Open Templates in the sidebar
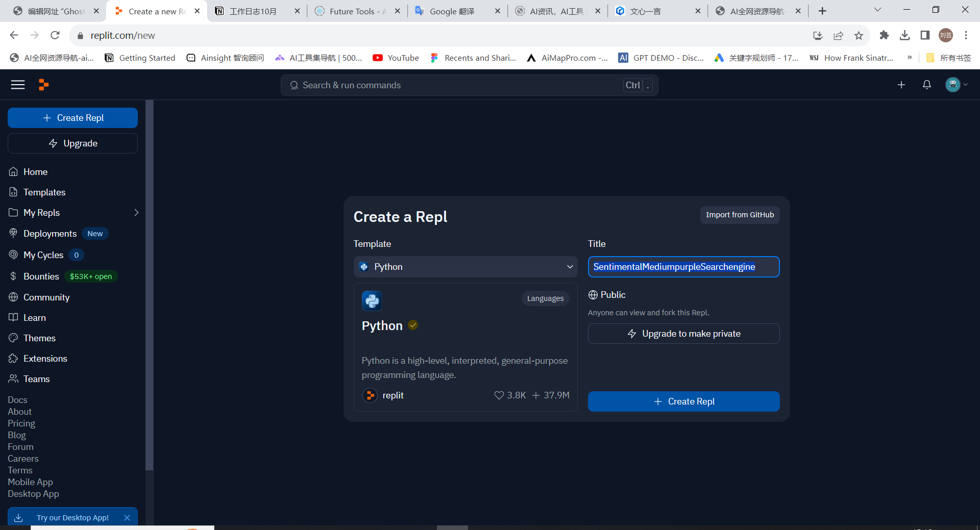Screen dimensions: 980x530 (44, 192)
